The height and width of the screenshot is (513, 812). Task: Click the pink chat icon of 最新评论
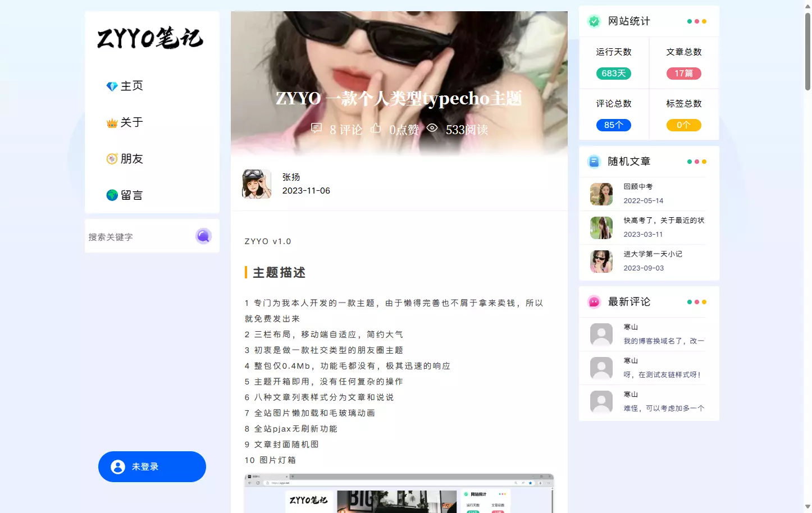(x=594, y=302)
